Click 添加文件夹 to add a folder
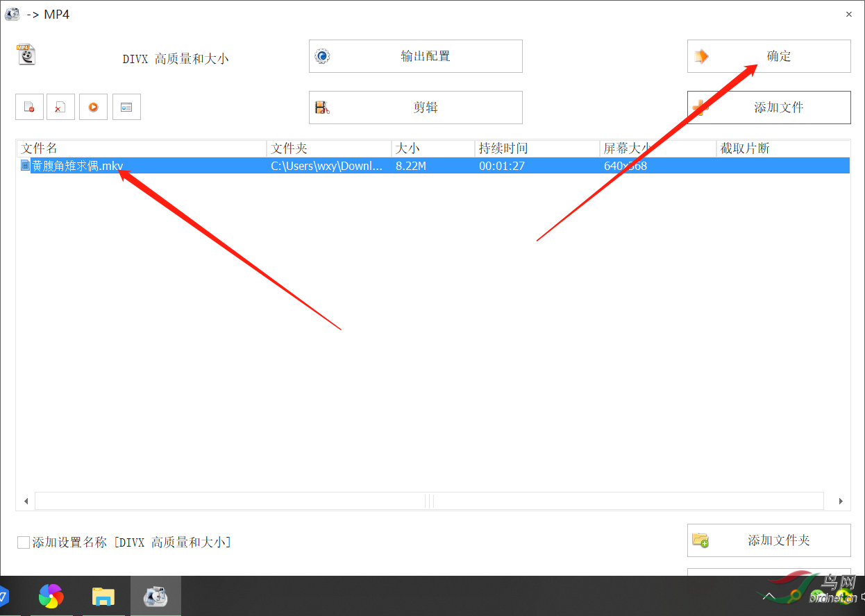 click(769, 540)
